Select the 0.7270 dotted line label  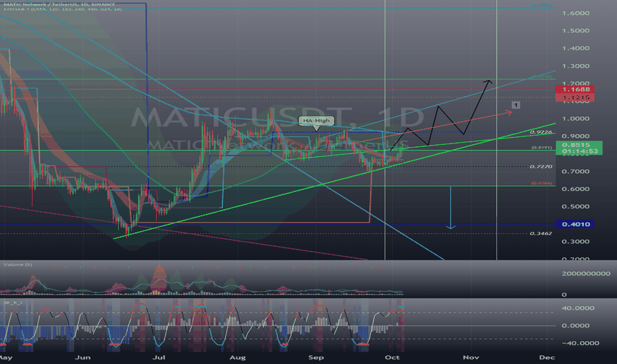pos(541,167)
